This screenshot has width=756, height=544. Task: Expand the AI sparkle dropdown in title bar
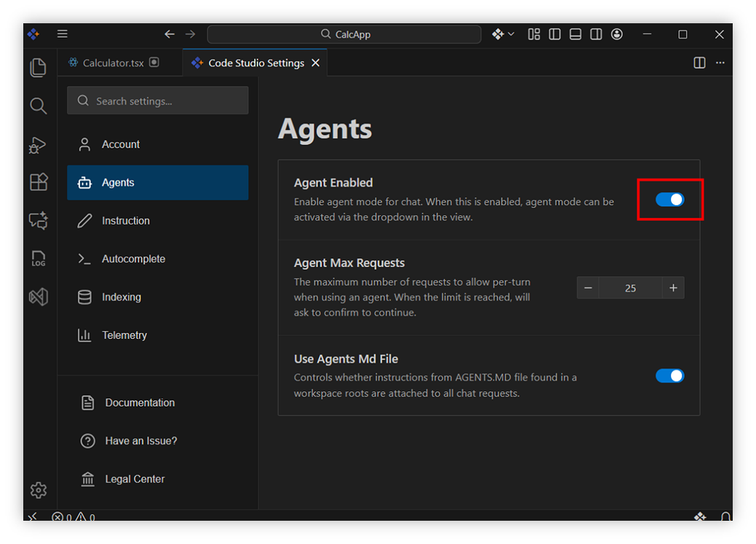503,34
